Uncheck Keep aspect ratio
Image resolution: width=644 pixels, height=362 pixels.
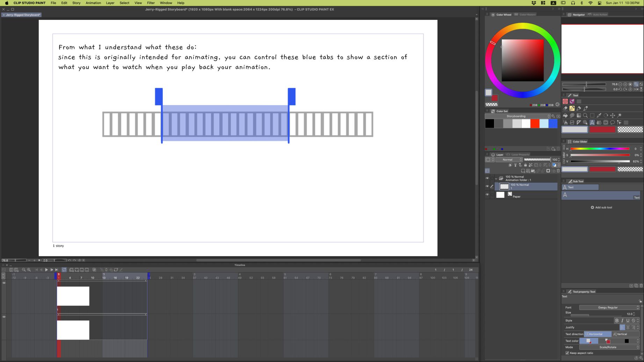[567, 353]
